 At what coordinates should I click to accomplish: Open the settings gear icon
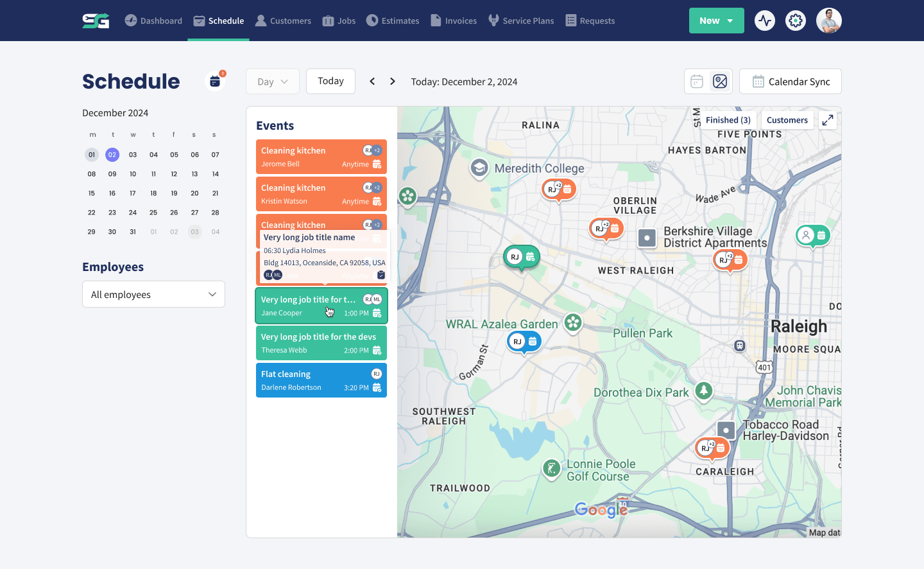tap(796, 21)
